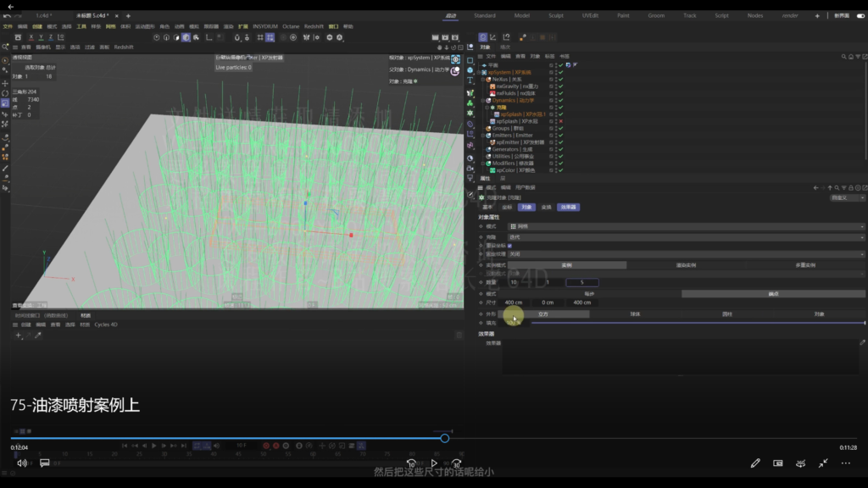
Task: Select the xpColor modifier icon
Action: pyautogui.click(x=492, y=170)
